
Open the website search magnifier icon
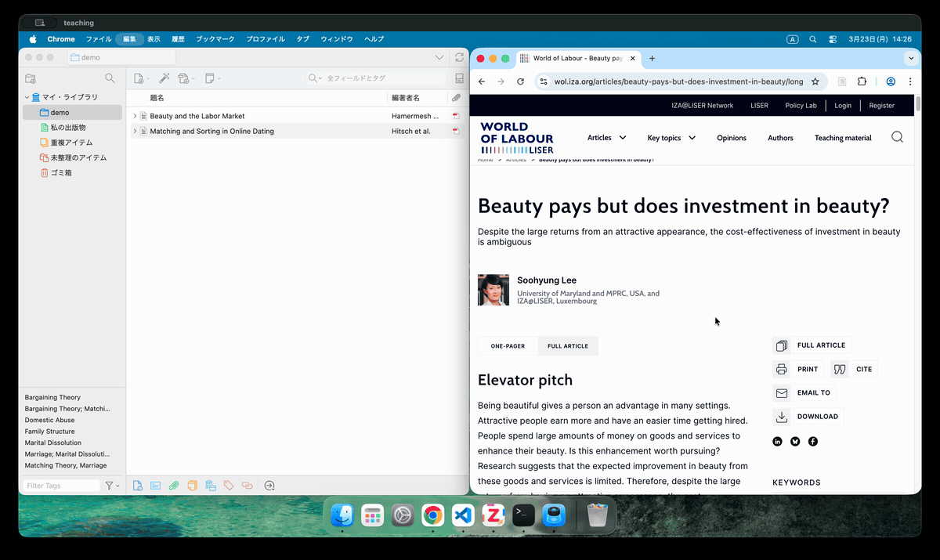[x=897, y=137]
